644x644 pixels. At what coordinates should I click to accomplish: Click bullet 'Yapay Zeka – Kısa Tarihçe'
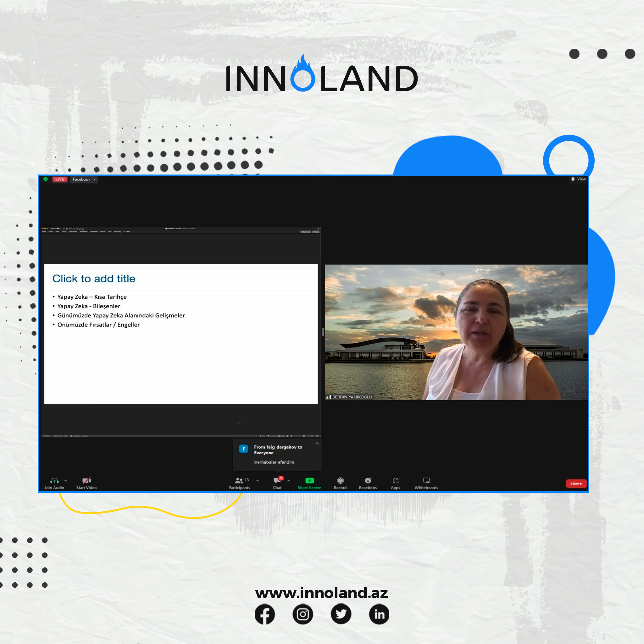click(92, 297)
